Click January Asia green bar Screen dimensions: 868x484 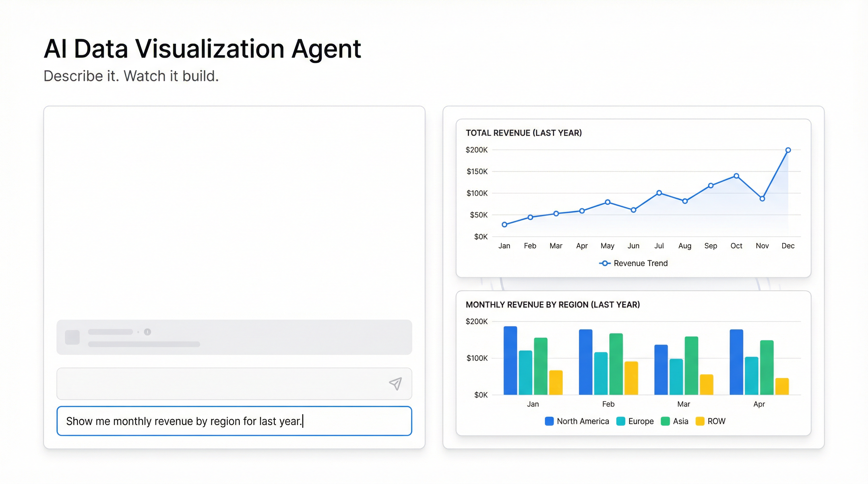[x=541, y=366]
